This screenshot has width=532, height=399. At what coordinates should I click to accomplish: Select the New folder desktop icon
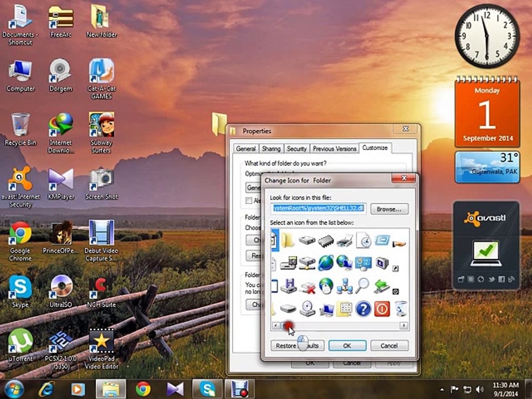(x=101, y=21)
